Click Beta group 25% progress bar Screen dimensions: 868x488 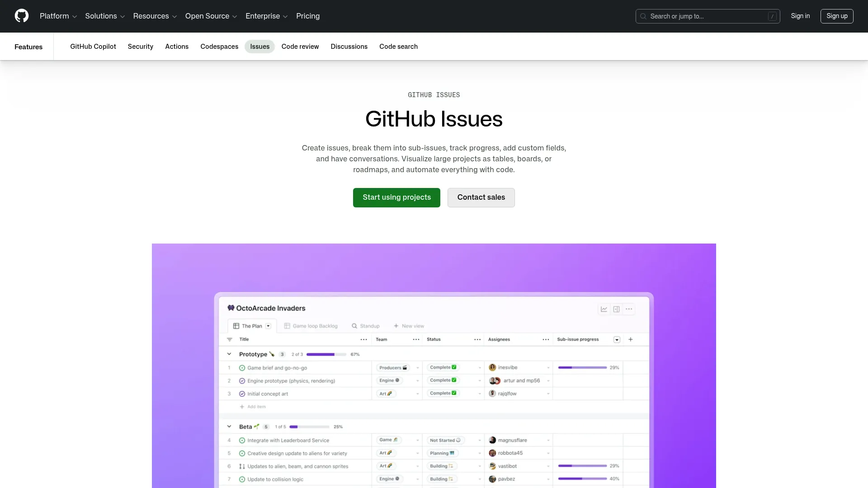coord(309,427)
